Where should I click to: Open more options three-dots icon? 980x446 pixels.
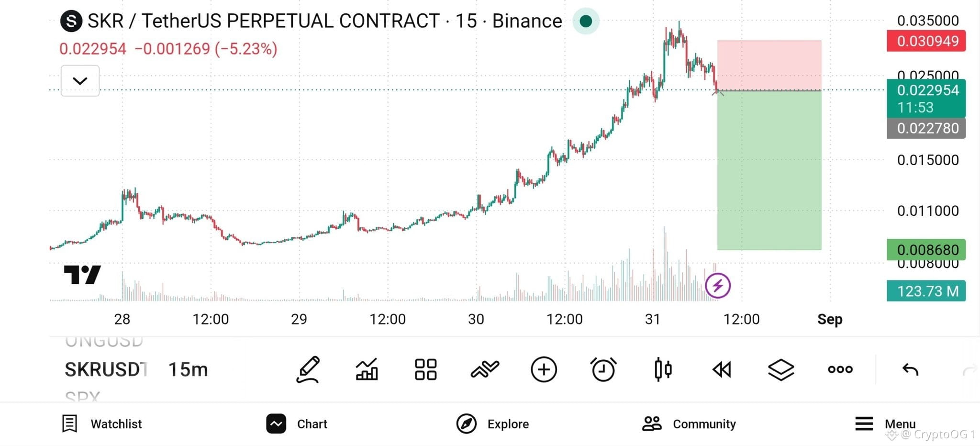840,369
